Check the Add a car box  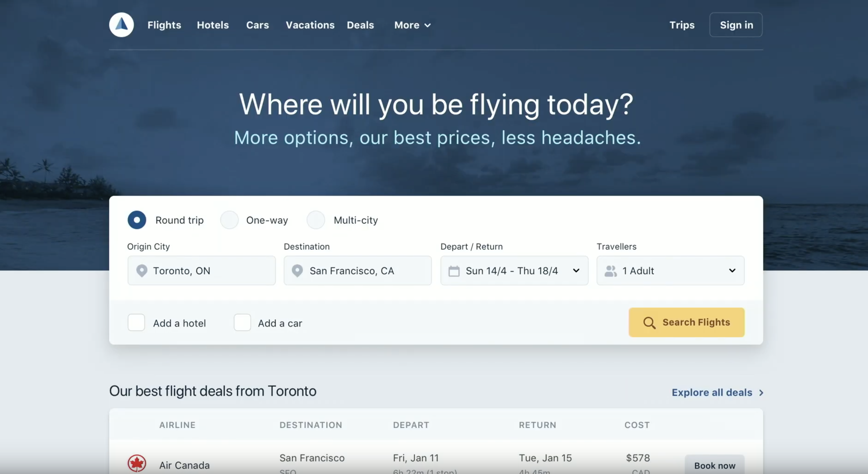(x=242, y=323)
